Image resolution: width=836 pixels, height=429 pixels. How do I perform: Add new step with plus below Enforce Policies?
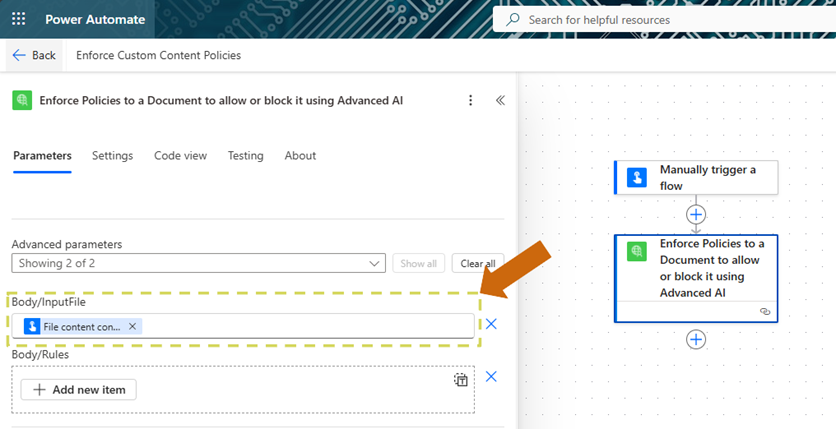point(696,339)
